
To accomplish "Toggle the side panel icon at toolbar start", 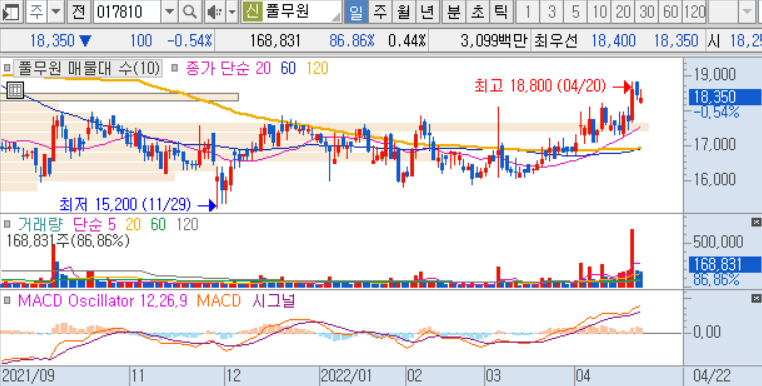I will (11, 12).
